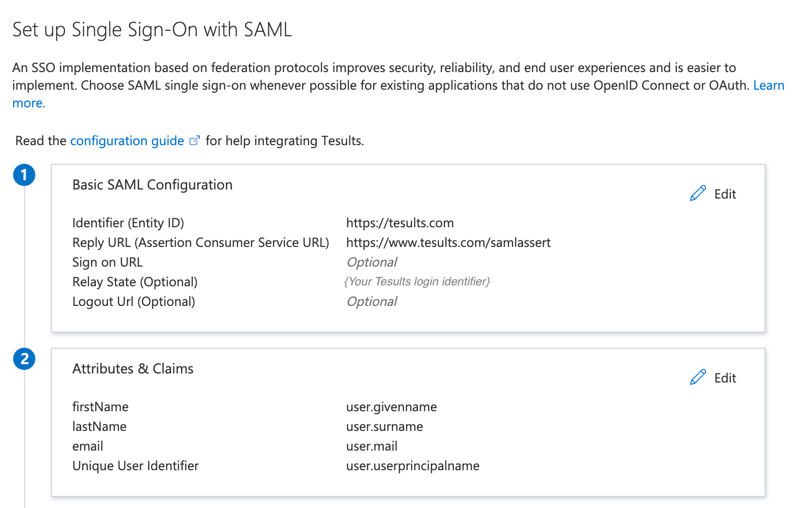Click the step 2 circle badge
812x508 pixels.
24,359
